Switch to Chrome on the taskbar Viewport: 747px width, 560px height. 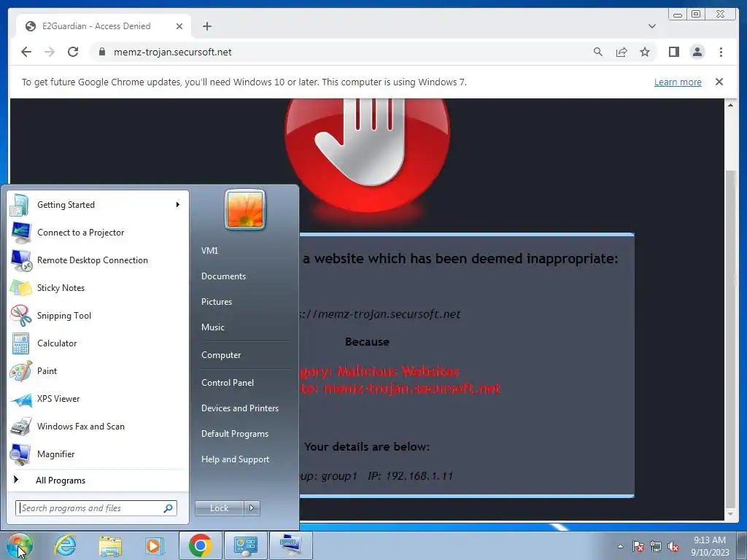click(200, 545)
